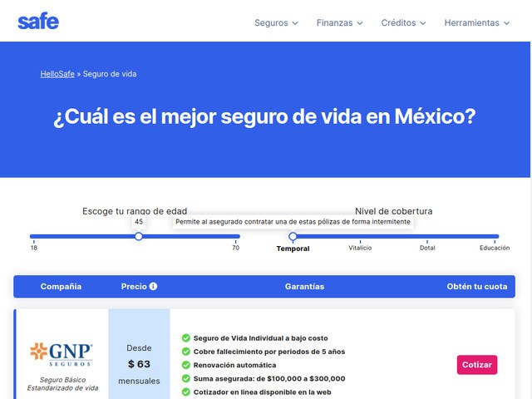532x399 pixels.
Task: Expand the chevron next to Finanzas
Action: (x=360, y=23)
